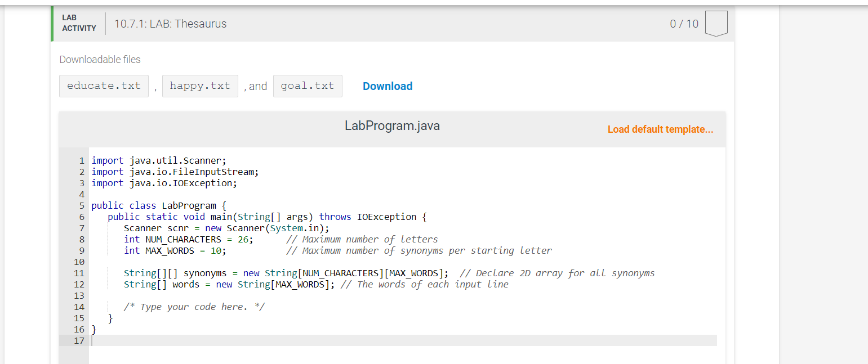
Task: Click the public class LabProgram declaration
Action: coord(158,205)
